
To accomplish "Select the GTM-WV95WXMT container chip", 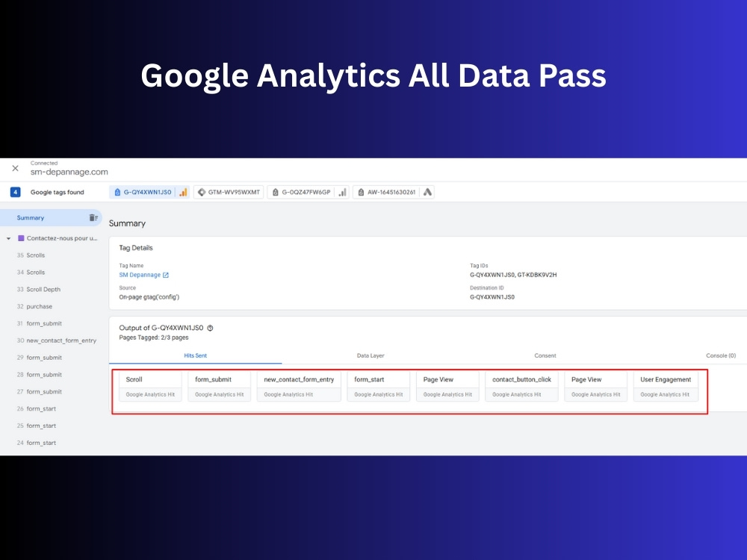I will click(x=229, y=193).
